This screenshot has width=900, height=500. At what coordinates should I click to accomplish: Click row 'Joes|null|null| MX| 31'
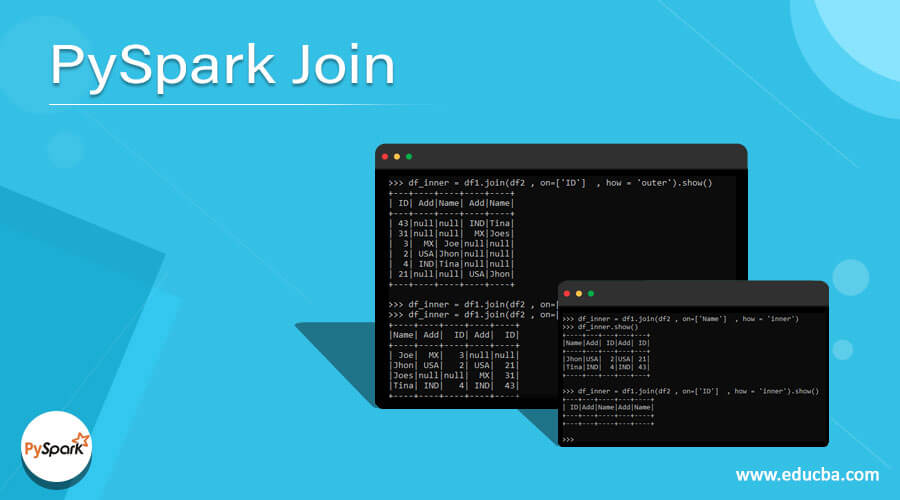pos(454,375)
